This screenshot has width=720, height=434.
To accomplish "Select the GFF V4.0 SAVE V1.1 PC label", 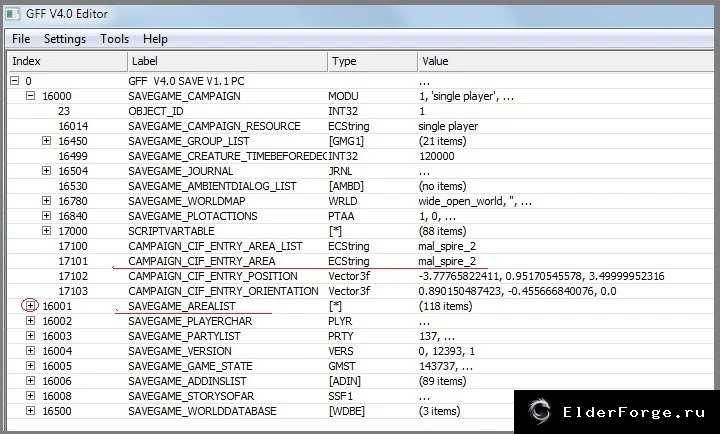I will (x=186, y=81).
